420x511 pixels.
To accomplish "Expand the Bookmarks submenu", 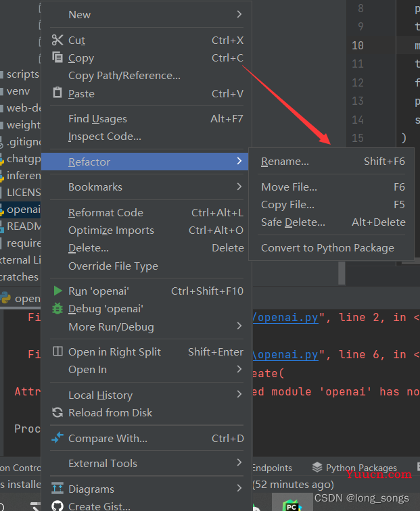I will tap(239, 187).
